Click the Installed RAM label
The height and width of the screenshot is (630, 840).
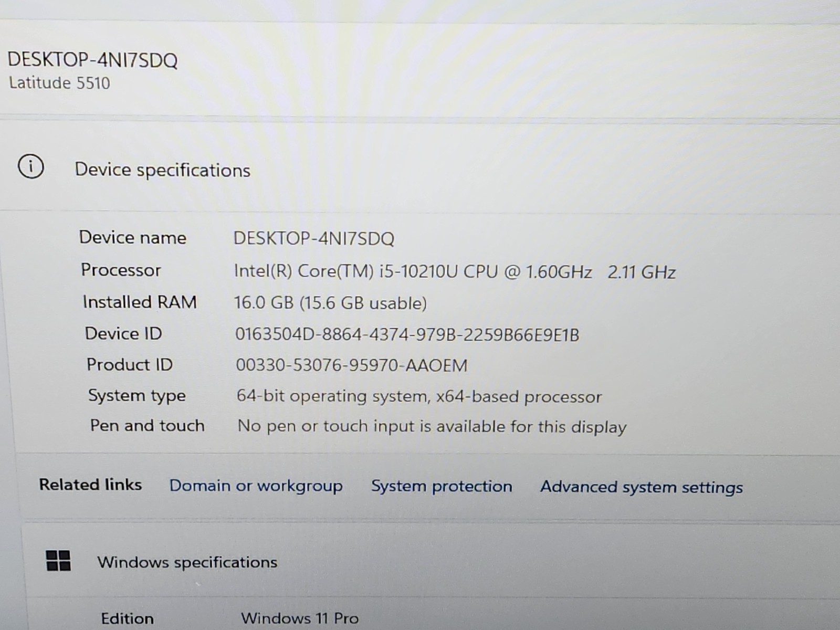click(140, 302)
